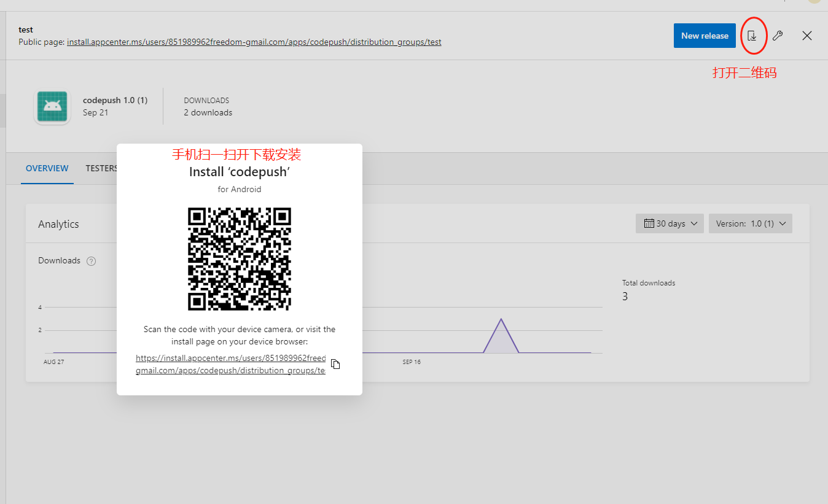Viewport: 828px width, 504px height.
Task: Click the Downloads help question mark icon
Action: [92, 261]
